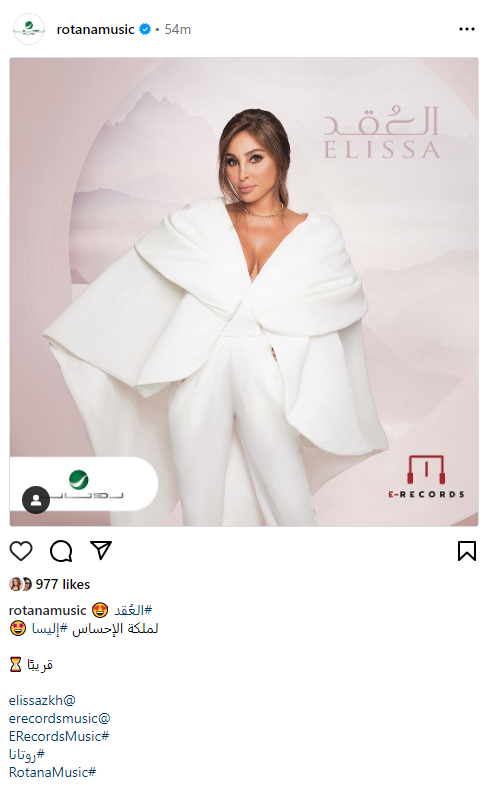
Task: Click the Elissa album cover image
Action: 244,292
